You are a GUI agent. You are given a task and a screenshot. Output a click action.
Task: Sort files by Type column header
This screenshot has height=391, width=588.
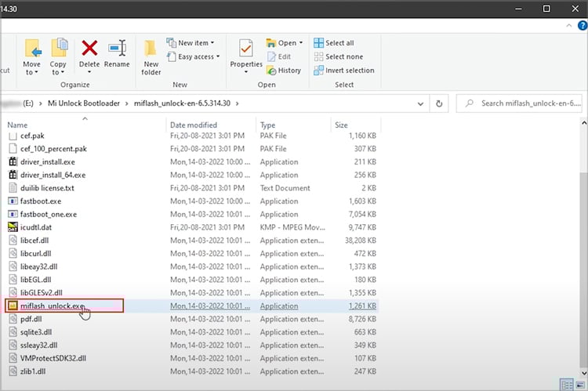(x=268, y=125)
